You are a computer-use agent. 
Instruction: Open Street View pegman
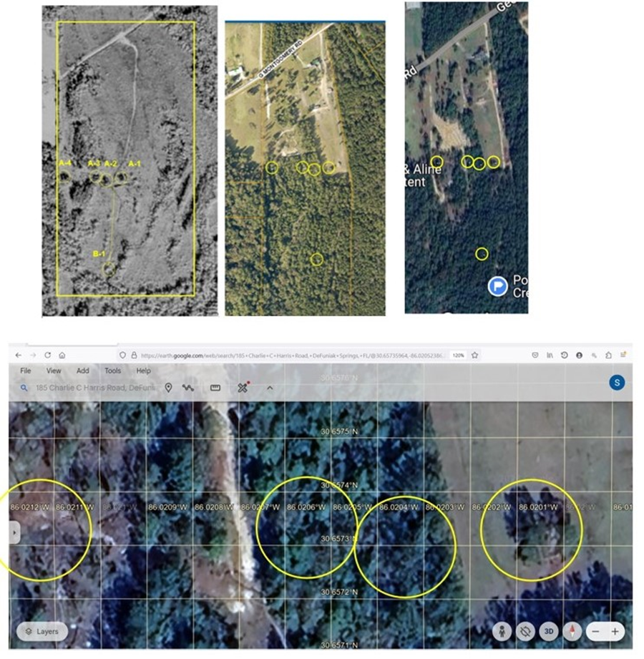[503, 632]
